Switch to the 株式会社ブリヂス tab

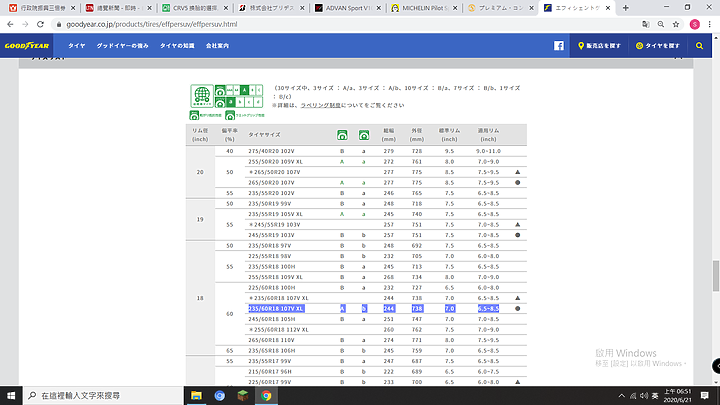(x=271, y=8)
